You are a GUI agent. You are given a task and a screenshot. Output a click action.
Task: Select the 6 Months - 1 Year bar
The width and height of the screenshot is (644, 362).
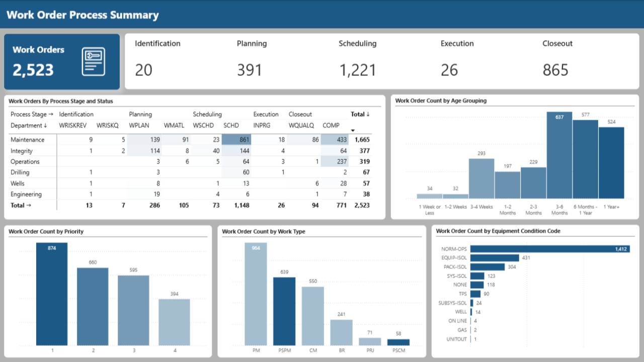(x=585, y=159)
